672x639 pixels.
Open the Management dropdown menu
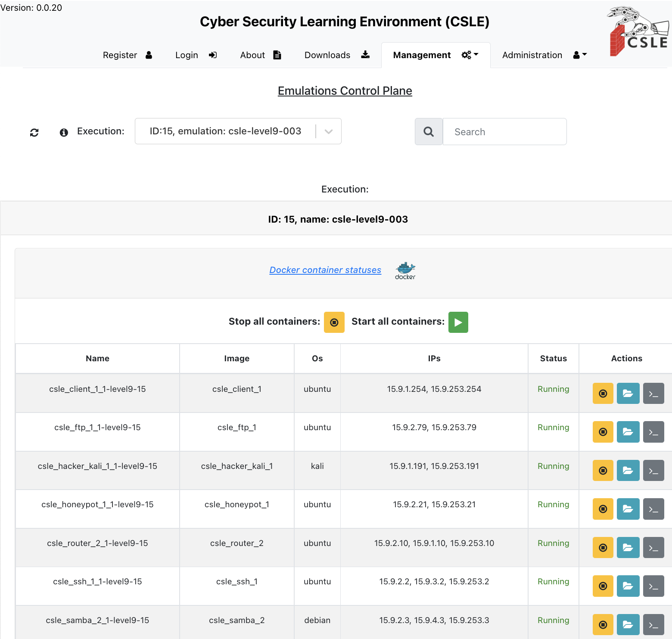click(x=435, y=55)
